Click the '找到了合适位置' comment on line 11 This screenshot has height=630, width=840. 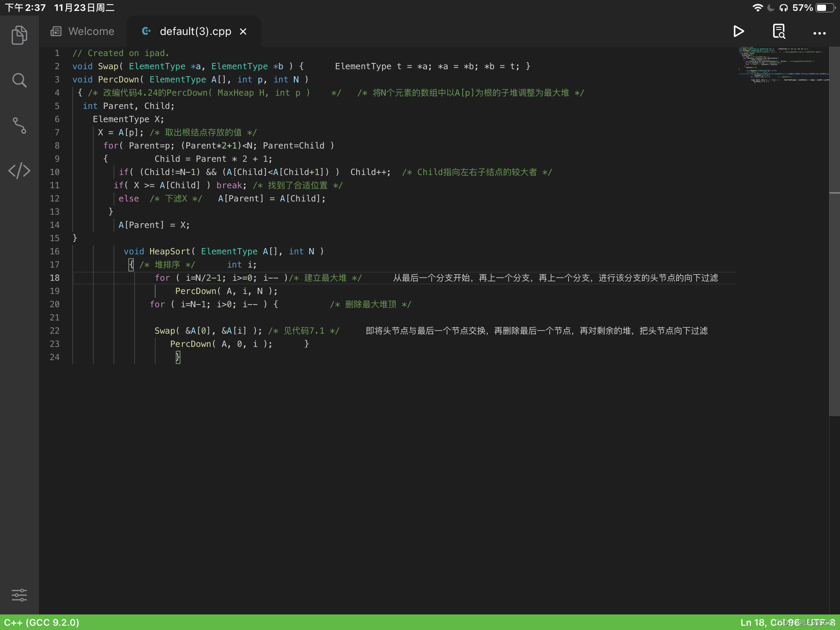tap(298, 185)
